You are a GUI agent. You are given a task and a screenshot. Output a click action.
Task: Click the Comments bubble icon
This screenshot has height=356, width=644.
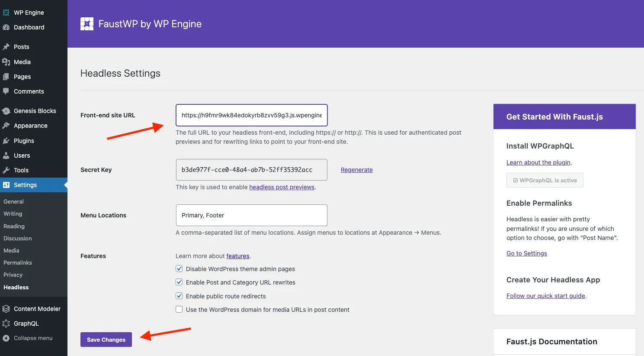[x=7, y=91]
